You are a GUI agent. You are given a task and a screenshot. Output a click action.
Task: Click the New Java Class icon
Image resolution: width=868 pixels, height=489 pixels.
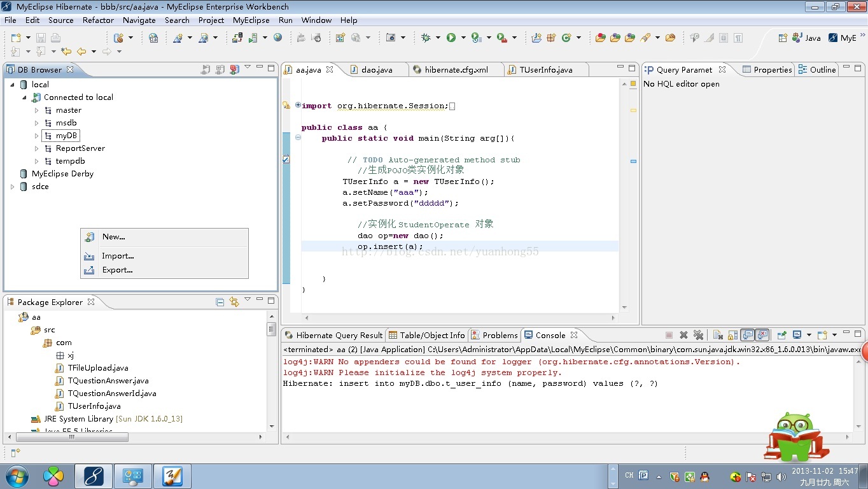pos(566,38)
